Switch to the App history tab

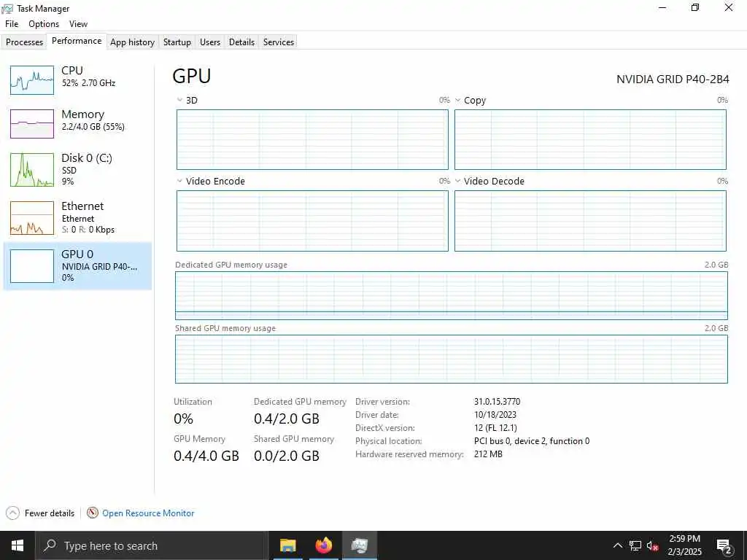click(x=133, y=42)
